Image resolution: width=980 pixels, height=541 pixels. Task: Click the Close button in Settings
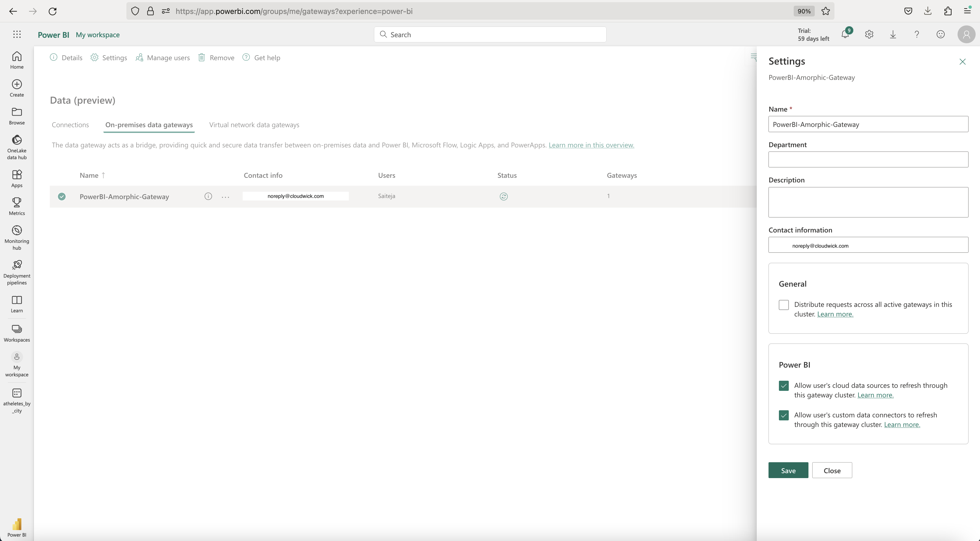(x=832, y=471)
